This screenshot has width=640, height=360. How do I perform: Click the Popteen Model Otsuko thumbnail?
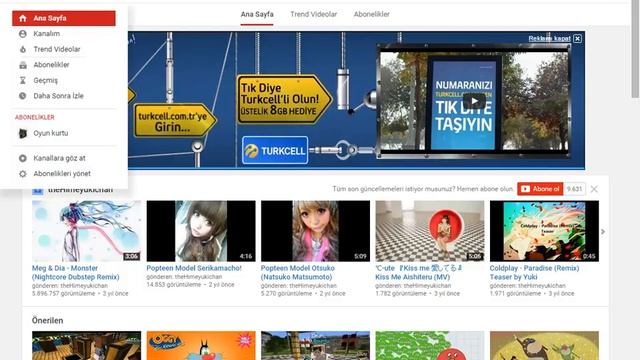pyautogui.click(x=316, y=231)
